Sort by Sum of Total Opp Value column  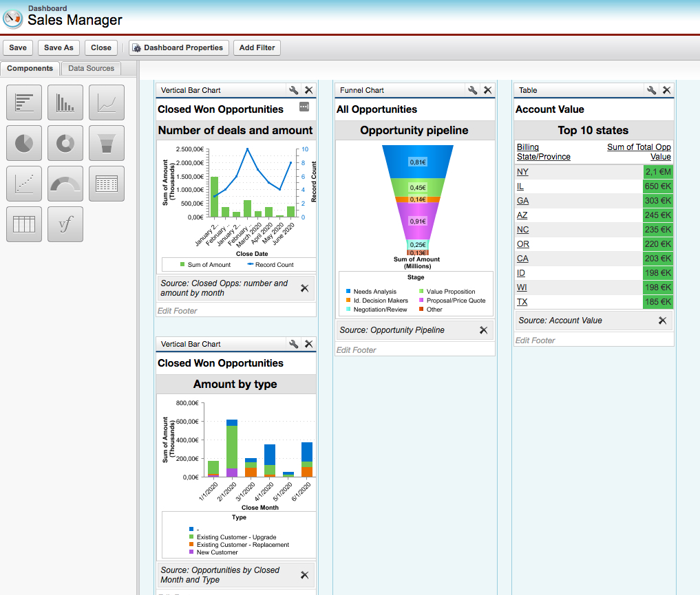tap(639, 151)
